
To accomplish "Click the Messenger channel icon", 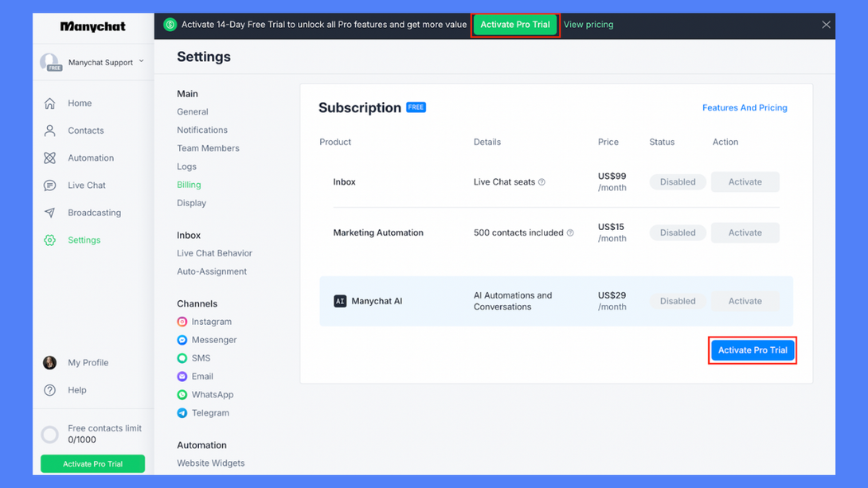I will (x=182, y=340).
